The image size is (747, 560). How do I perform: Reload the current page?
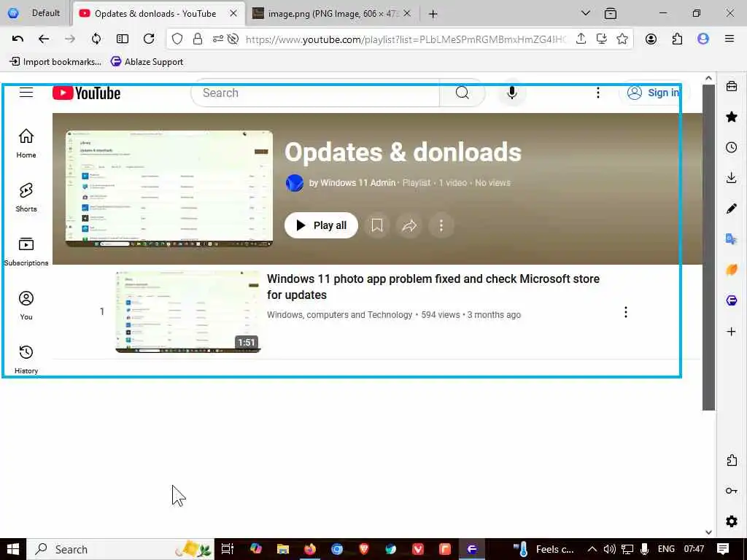pos(149,39)
